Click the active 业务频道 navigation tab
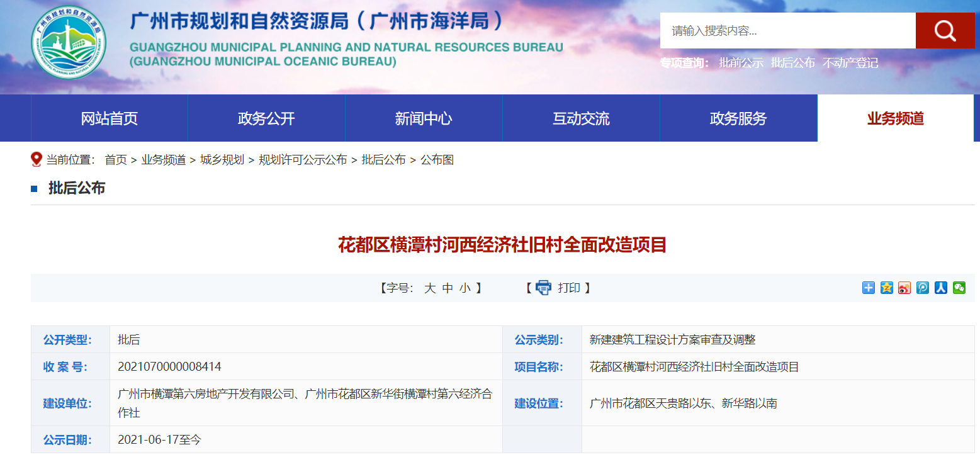The image size is (980, 462). click(x=896, y=118)
